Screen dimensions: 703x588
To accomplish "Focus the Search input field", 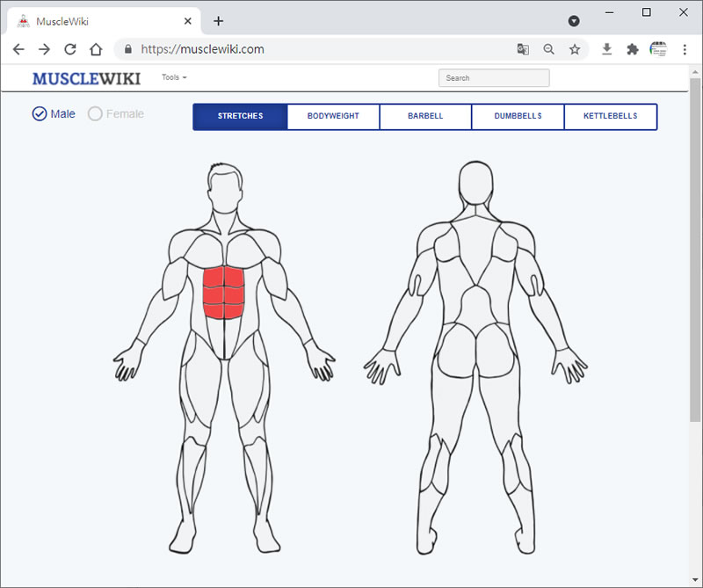I will (x=494, y=78).
